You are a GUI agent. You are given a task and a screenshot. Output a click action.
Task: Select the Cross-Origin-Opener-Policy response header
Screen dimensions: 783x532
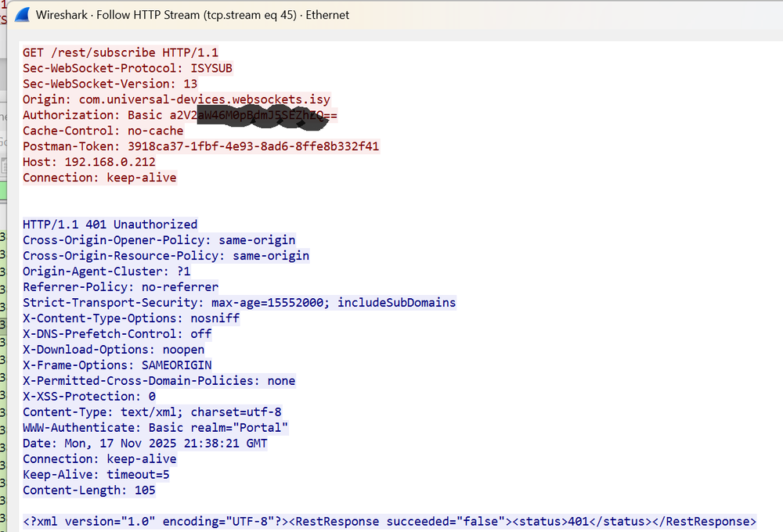tap(159, 240)
